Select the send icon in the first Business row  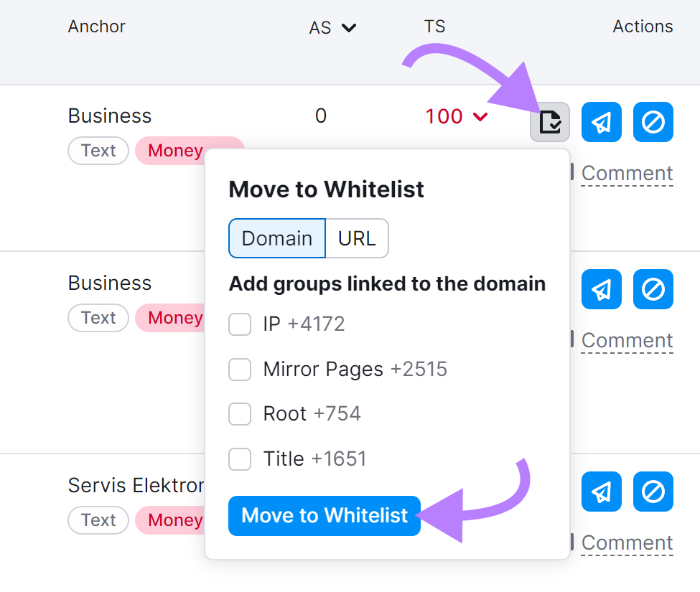tap(602, 122)
